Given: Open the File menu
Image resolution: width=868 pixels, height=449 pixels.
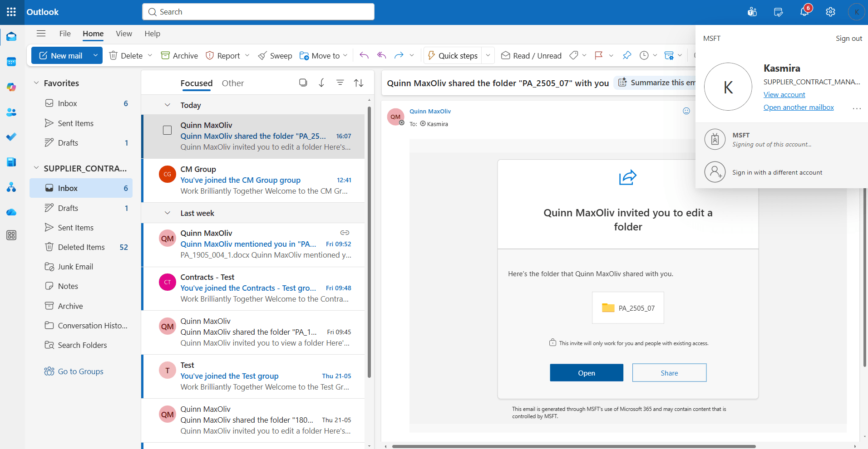Looking at the screenshot, I should (x=65, y=34).
